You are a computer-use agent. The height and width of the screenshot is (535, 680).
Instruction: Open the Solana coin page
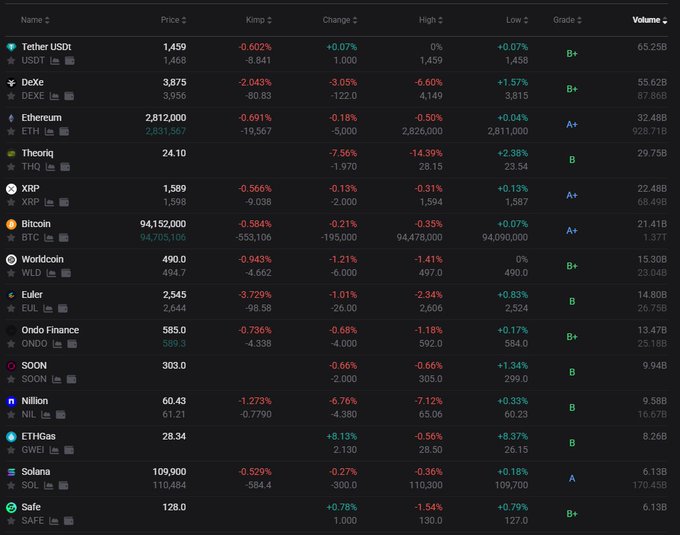[x=36, y=472]
